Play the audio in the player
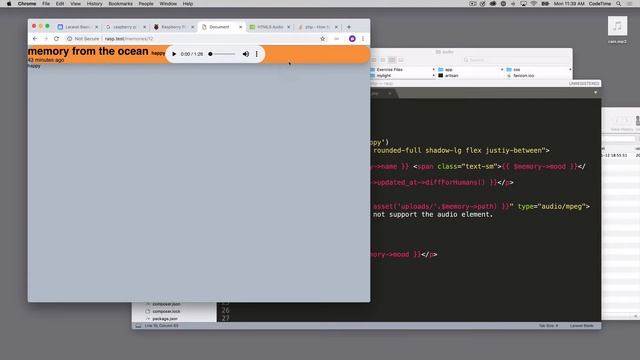Viewport: 640px width, 360px height. coord(174,54)
